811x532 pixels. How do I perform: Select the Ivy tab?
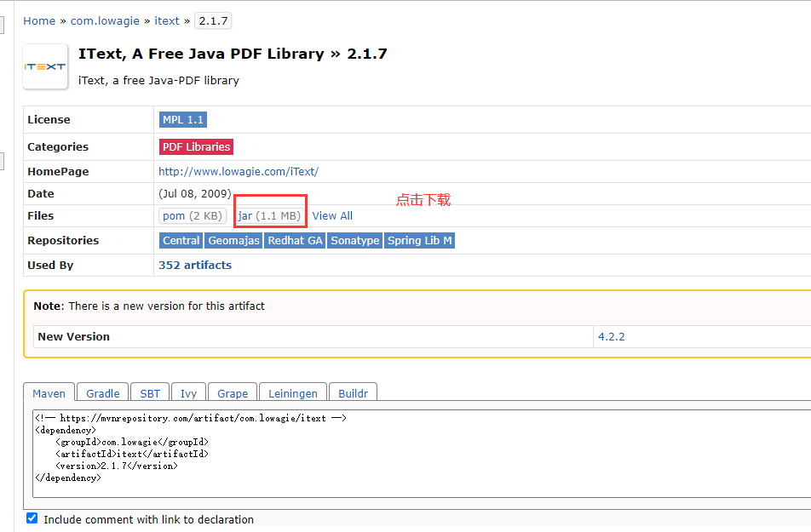coord(188,393)
